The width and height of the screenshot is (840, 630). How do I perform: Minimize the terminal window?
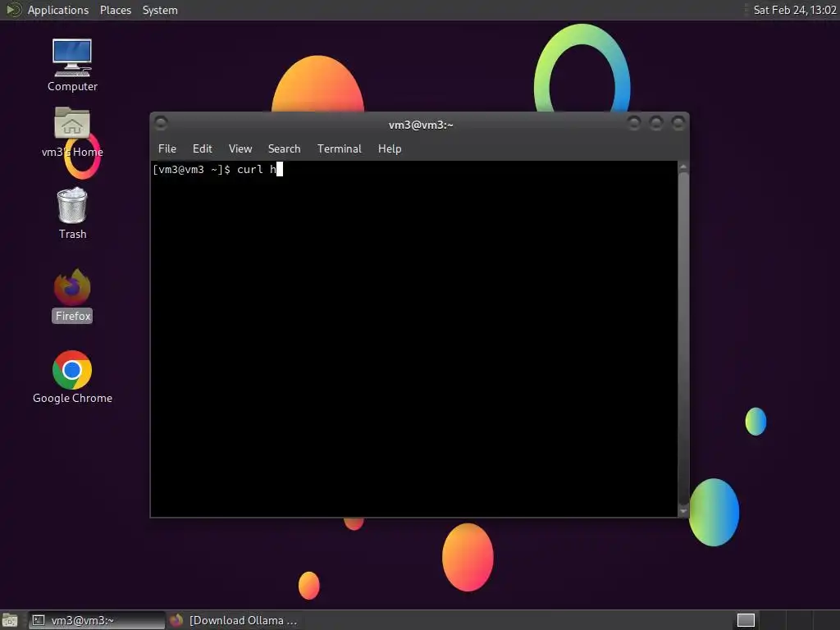pyautogui.click(x=634, y=123)
